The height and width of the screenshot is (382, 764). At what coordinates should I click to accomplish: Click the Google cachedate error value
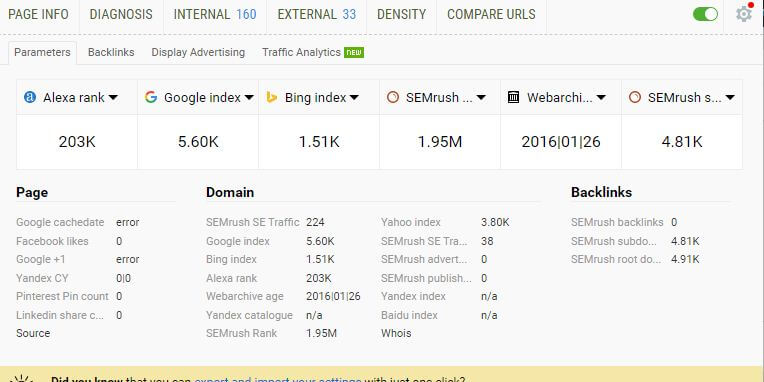[x=128, y=222]
